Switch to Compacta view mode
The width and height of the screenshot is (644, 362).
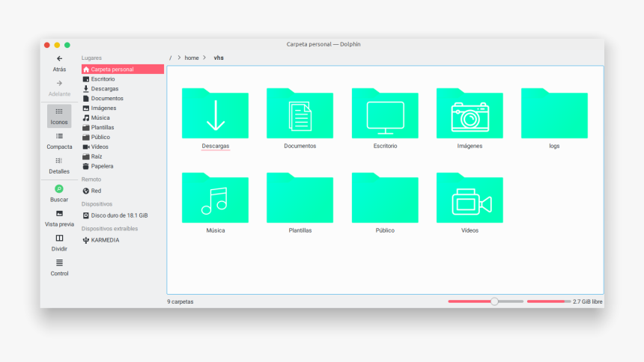(x=59, y=141)
